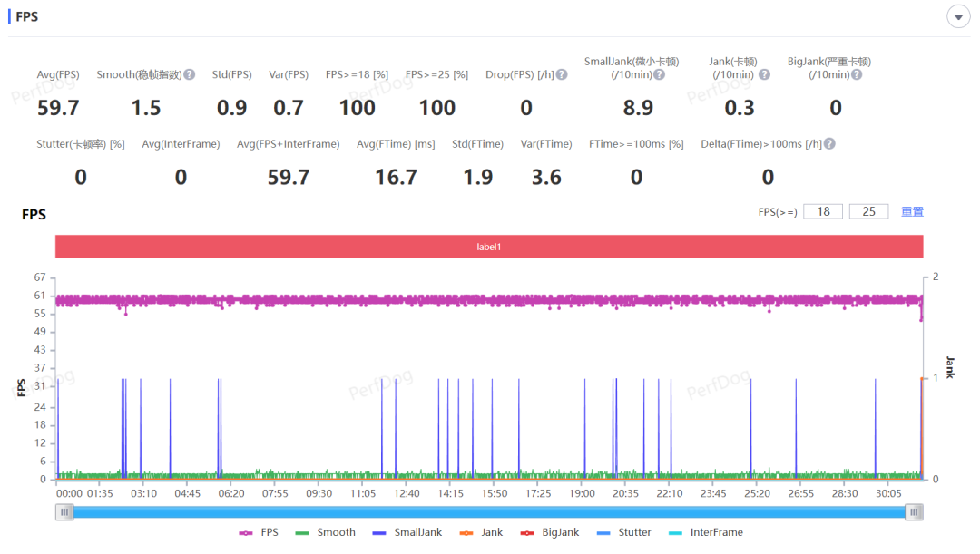
Task: Click help icon beside Delta(FTime)>100ms
Action: 829,144
